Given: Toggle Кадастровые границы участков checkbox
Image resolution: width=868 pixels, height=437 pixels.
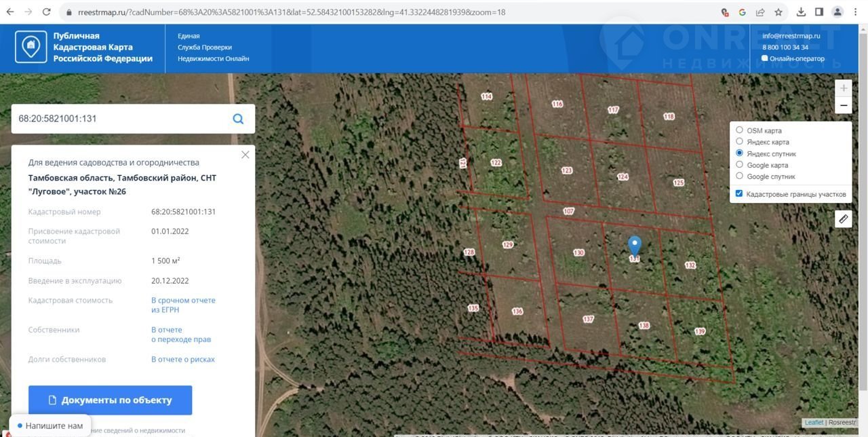Looking at the screenshot, I should point(739,194).
